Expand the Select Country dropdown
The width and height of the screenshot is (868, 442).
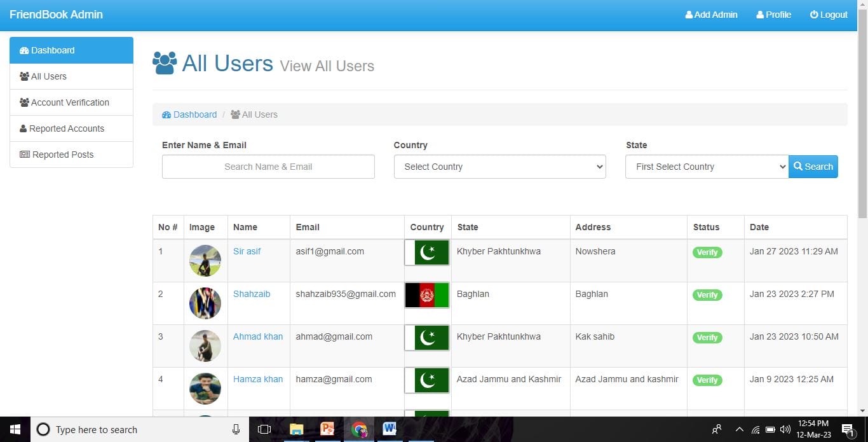pos(499,167)
